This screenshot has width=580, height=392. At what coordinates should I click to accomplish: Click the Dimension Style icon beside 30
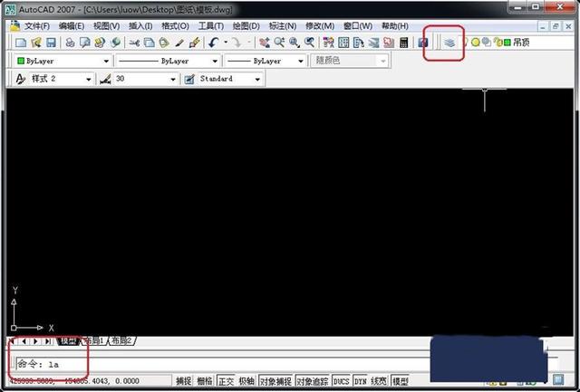[105, 79]
